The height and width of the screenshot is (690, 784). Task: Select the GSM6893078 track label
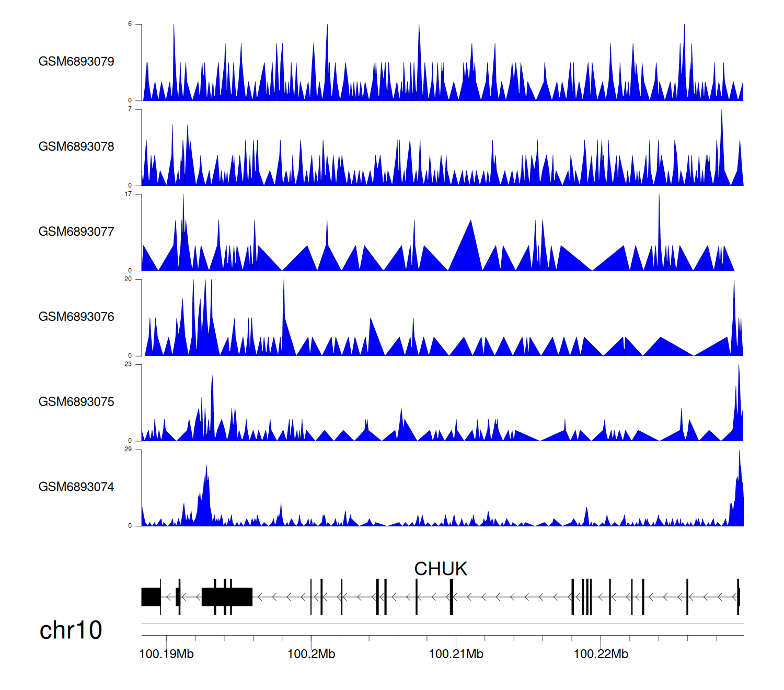click(76, 147)
